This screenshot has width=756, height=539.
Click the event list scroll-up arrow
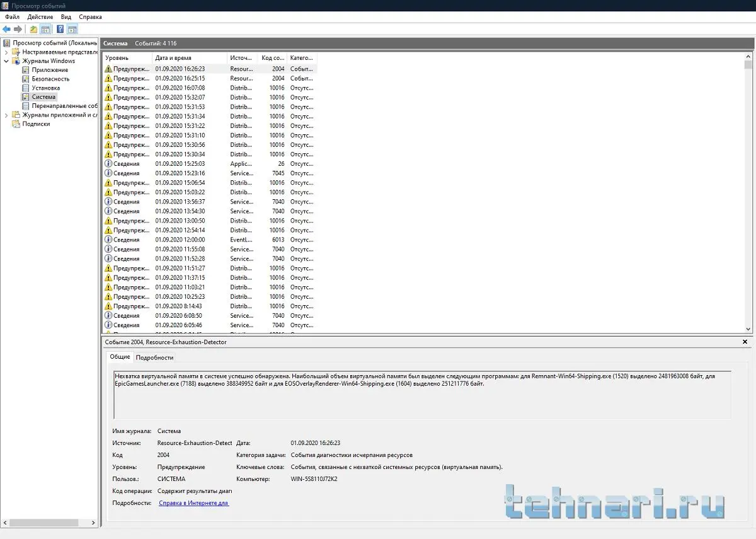[x=748, y=57]
